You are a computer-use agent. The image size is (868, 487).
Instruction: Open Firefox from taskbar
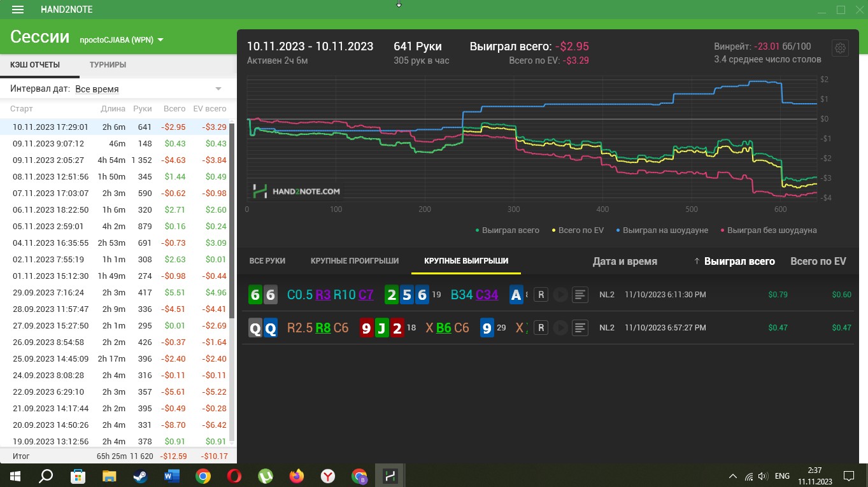click(296, 476)
